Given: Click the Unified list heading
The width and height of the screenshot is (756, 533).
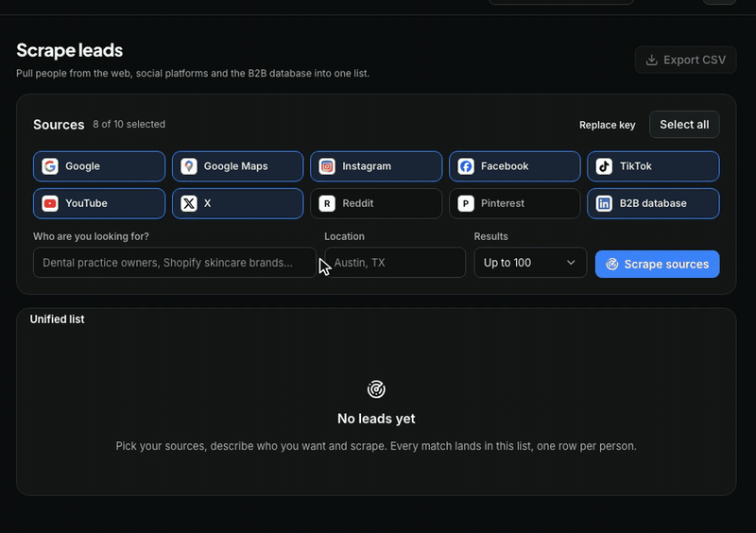Looking at the screenshot, I should (x=57, y=319).
